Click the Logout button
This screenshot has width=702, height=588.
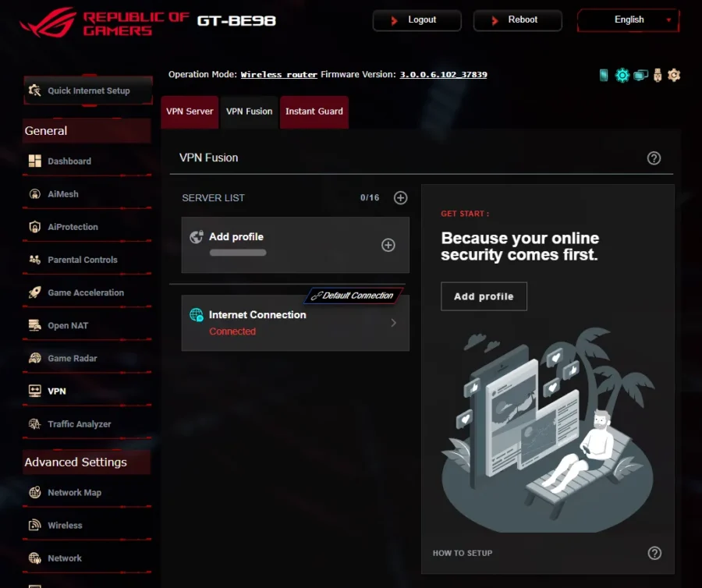pos(417,20)
